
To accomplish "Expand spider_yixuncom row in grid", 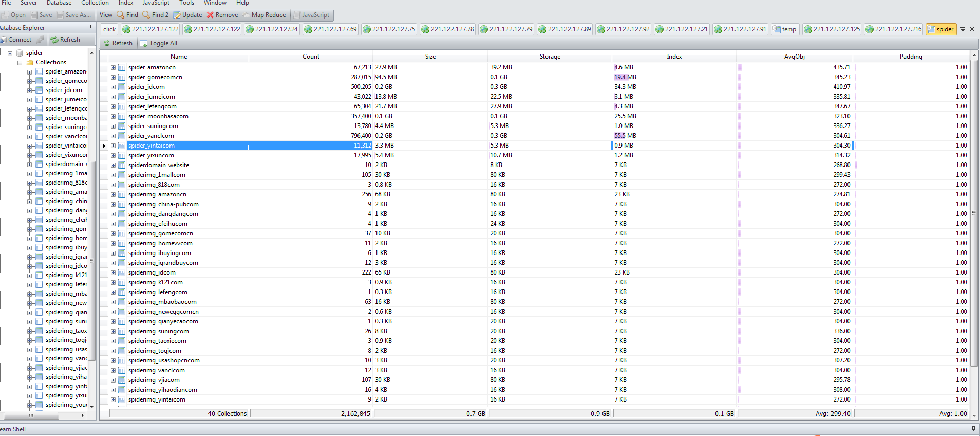I will click(x=113, y=155).
